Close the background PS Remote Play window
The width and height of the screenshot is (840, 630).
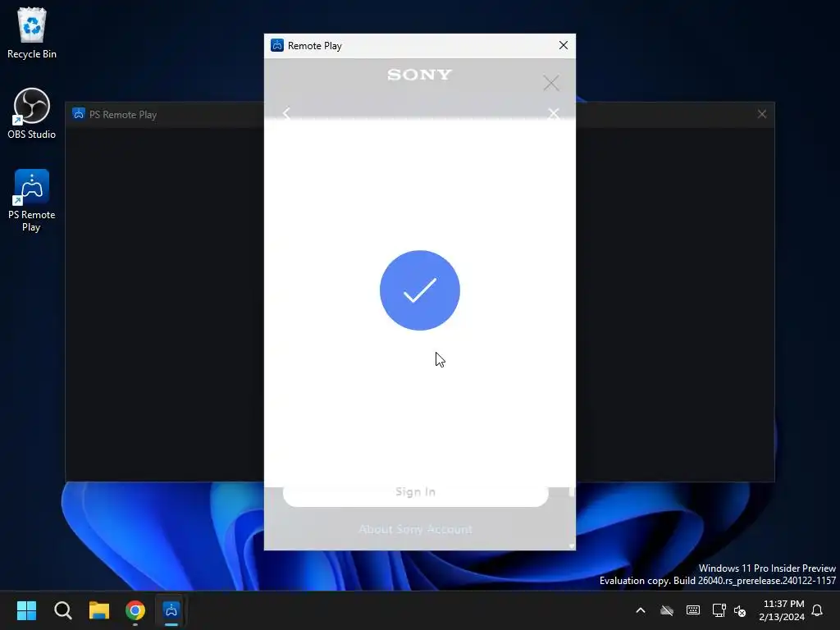[x=762, y=114]
